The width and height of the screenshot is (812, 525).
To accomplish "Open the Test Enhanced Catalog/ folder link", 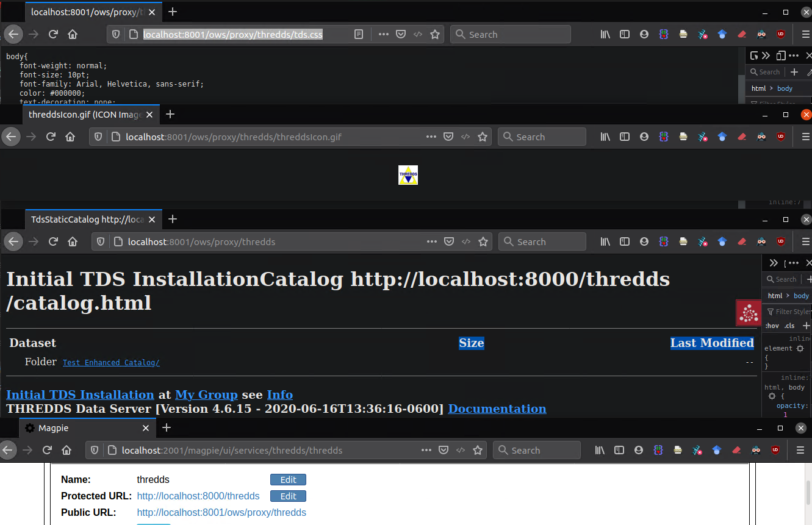I will [111, 363].
